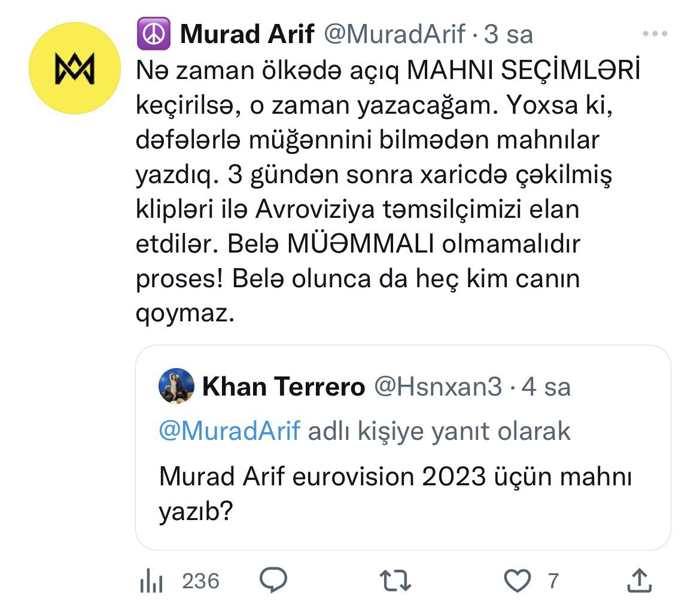The image size is (700, 614).
Task: Click the 236 views count
Action: point(200,580)
